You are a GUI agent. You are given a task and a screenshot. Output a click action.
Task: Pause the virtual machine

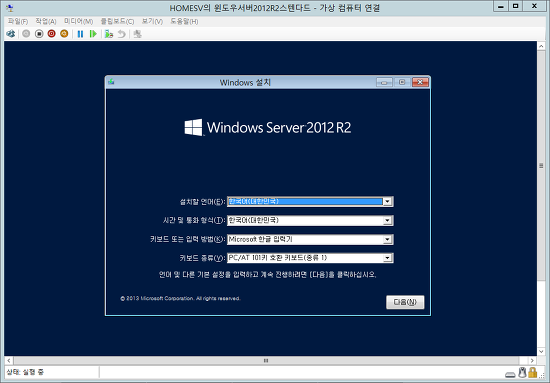click(80, 34)
